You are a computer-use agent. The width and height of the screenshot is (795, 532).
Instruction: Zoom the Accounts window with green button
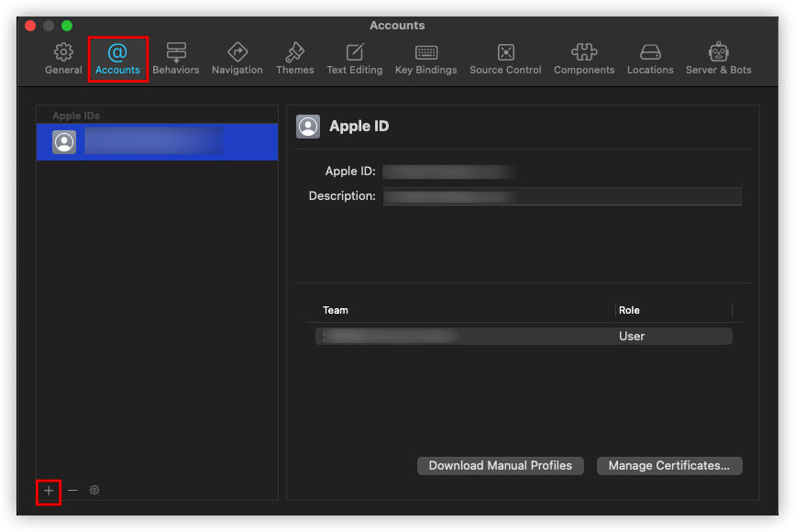point(67,26)
